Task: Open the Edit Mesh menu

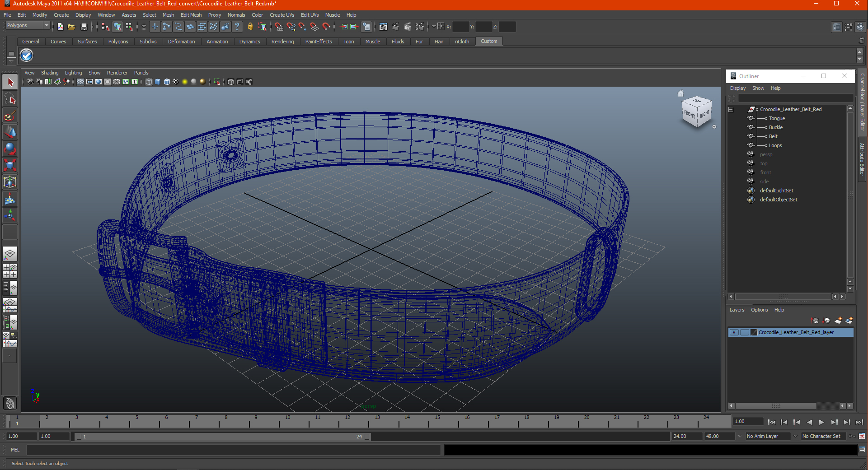Action: pos(191,15)
